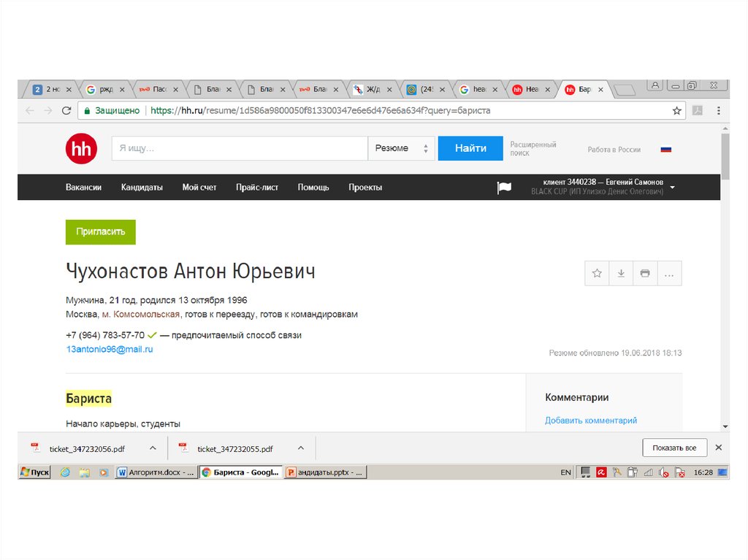The width and height of the screenshot is (748, 560).
Task: Download the resume using download icon
Action: [621, 273]
